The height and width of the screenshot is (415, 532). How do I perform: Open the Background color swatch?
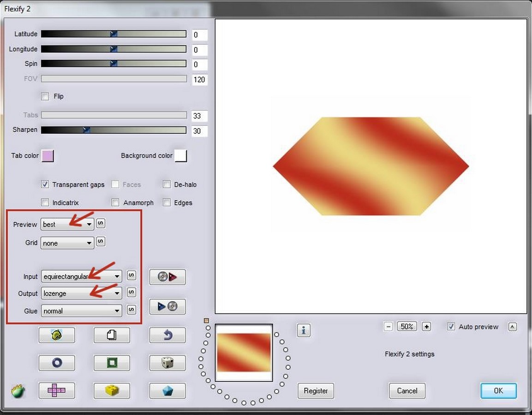pyautogui.click(x=180, y=156)
